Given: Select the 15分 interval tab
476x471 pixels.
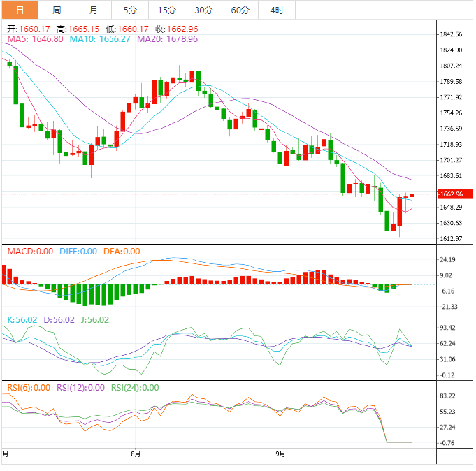Looking at the screenshot, I should 167,10.
